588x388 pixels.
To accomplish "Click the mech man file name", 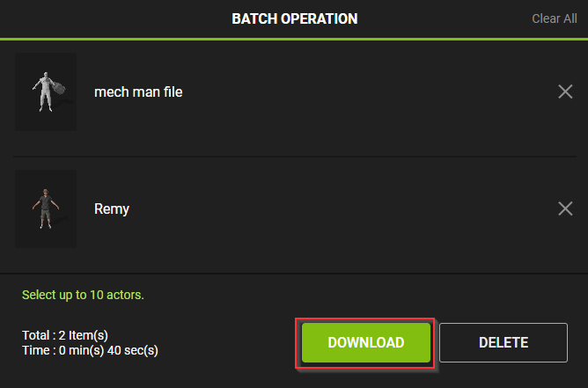I will tap(138, 92).
